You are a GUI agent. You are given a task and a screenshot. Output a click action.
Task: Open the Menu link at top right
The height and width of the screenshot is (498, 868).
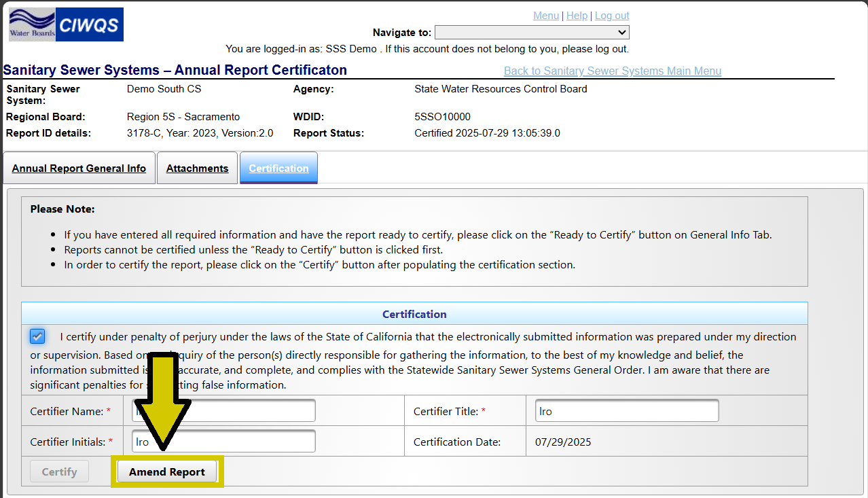point(546,15)
